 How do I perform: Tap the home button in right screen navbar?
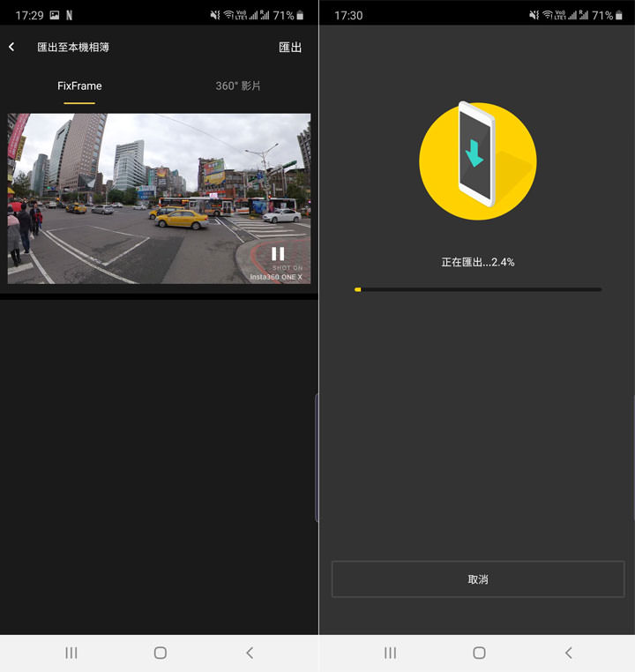[479, 653]
